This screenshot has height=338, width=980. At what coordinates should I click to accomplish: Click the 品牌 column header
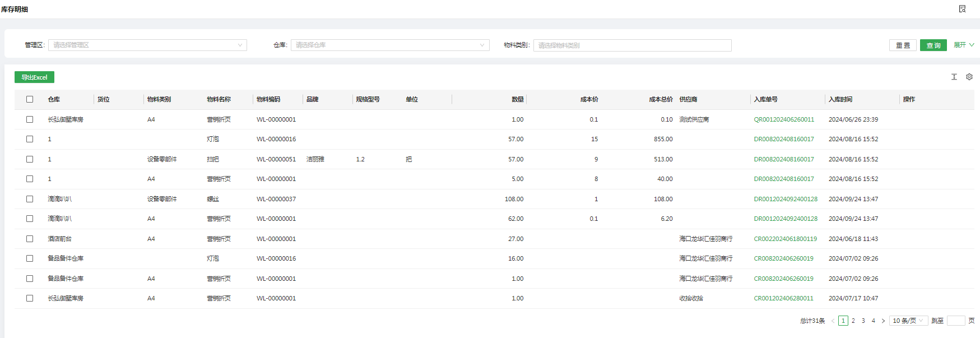(312, 99)
